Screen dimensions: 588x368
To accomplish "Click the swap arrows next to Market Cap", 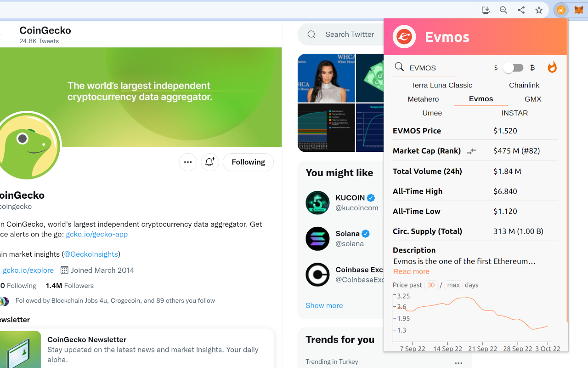I will pyautogui.click(x=471, y=151).
